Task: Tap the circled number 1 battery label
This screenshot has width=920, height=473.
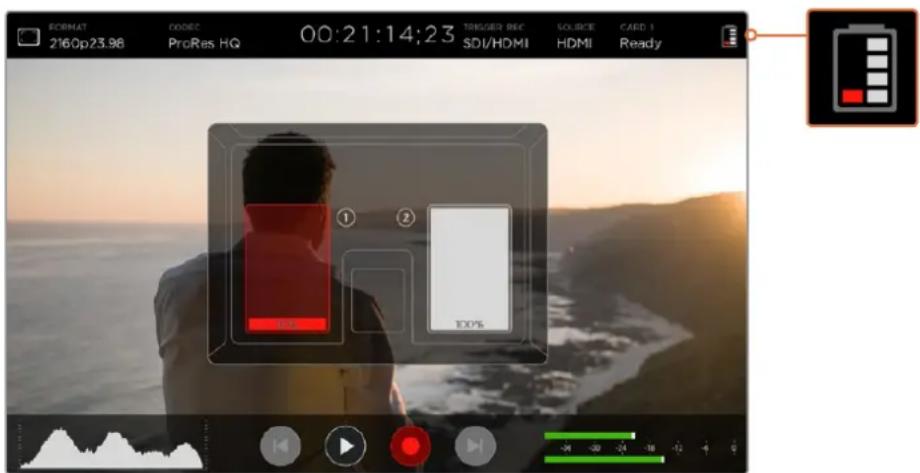Action: pos(346,218)
